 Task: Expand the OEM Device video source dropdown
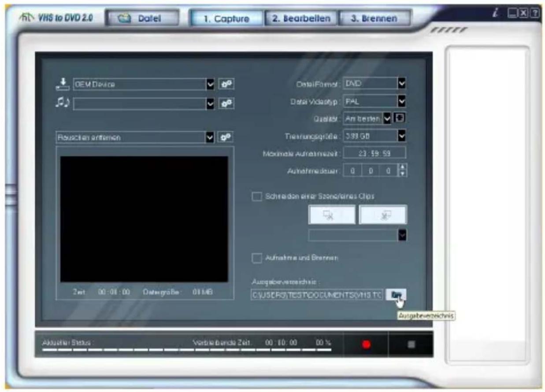coord(211,84)
